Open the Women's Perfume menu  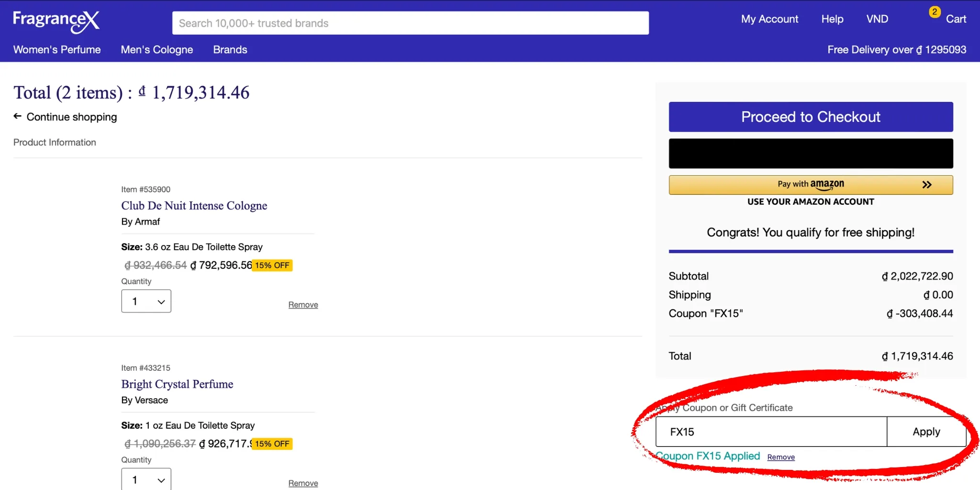pyautogui.click(x=57, y=50)
